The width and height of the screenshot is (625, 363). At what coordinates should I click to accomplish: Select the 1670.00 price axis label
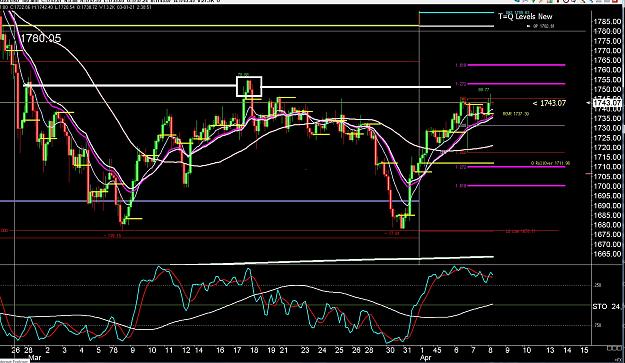click(607, 244)
